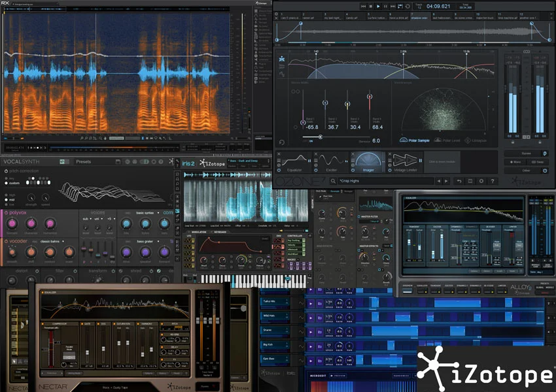Open the bass grater dropdown
Screen dimensions: 556x392
point(148,241)
